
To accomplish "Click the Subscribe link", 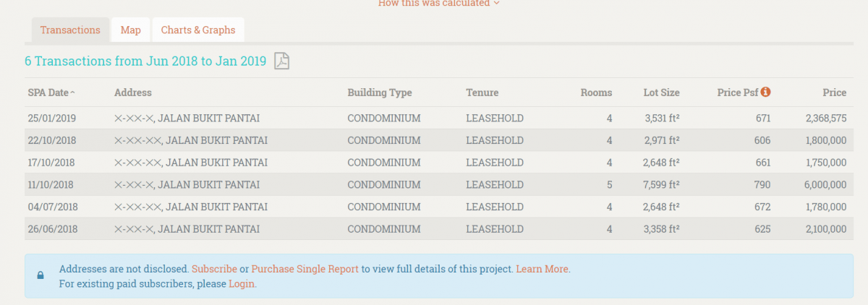I will click(x=214, y=269).
